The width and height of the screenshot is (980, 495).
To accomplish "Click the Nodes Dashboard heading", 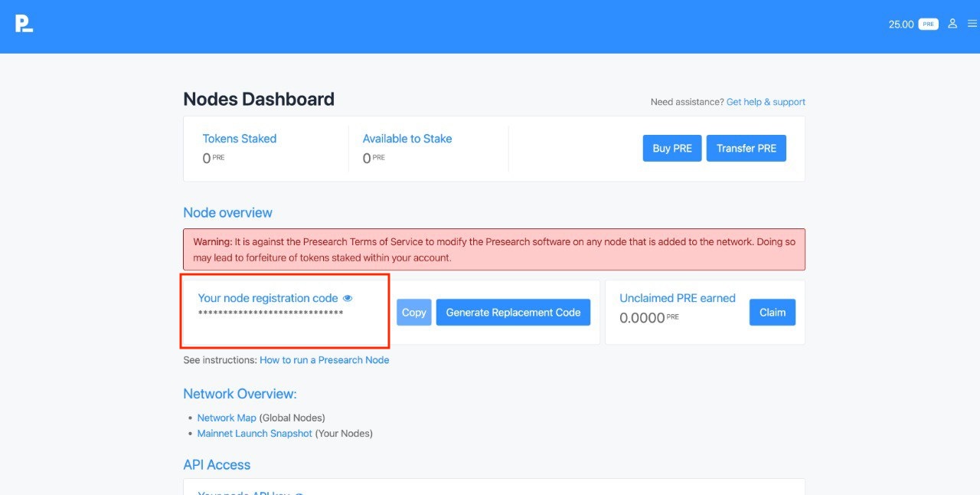I will (259, 99).
